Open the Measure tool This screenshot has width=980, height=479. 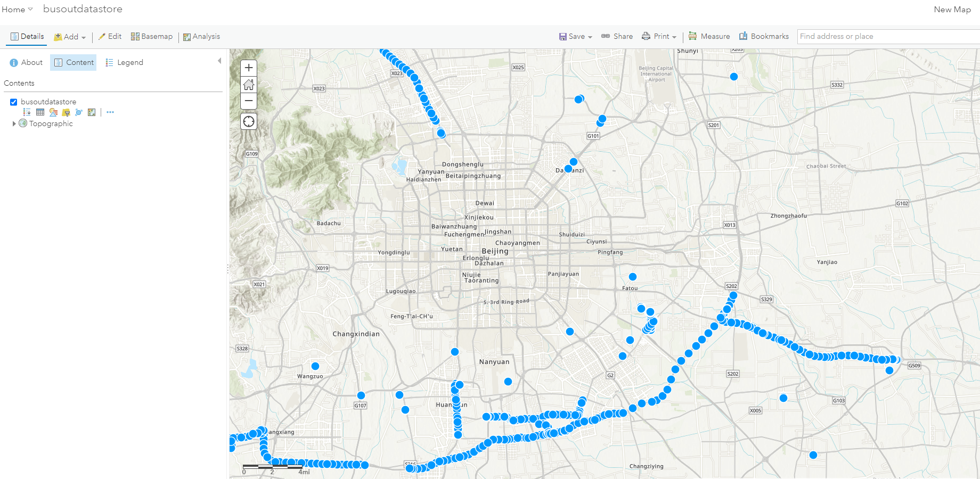709,36
